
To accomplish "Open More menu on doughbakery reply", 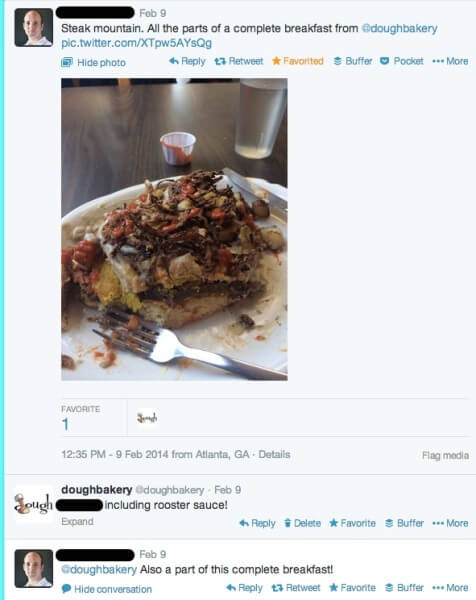I will pyautogui.click(x=450, y=523).
